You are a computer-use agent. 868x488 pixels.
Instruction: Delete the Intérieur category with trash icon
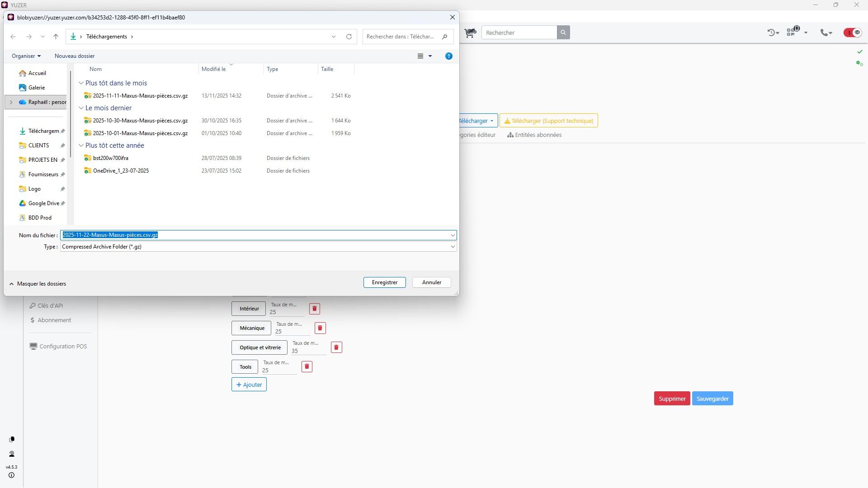(314, 309)
